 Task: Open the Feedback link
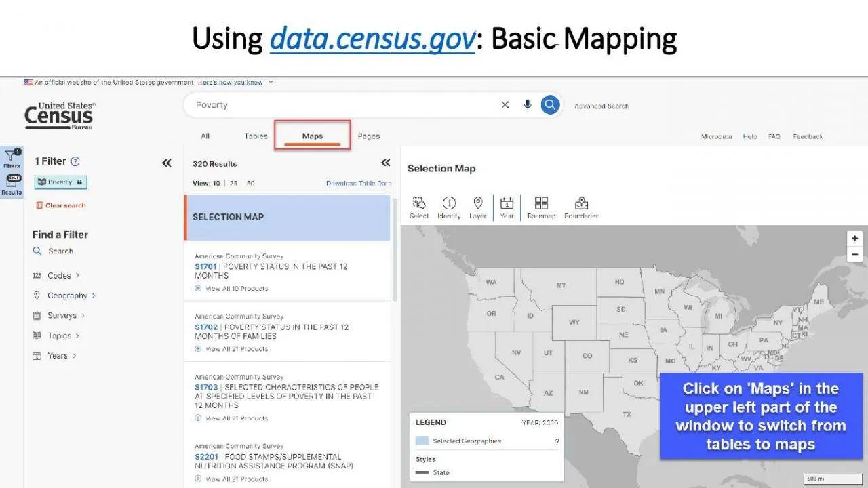coord(808,136)
